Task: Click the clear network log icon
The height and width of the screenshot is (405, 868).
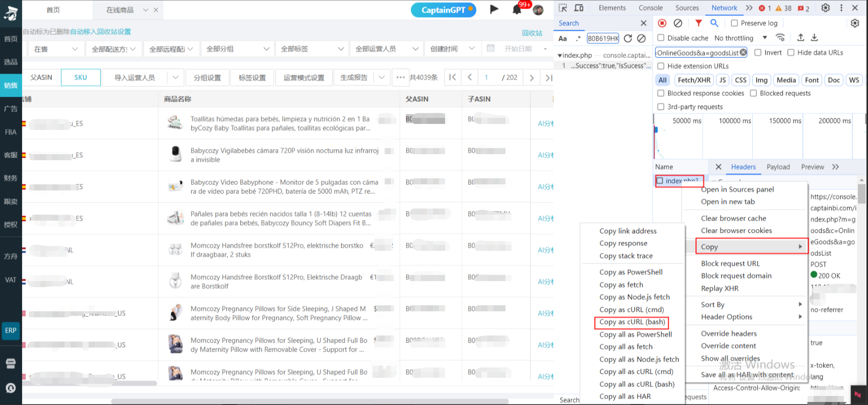Action: click(x=678, y=23)
